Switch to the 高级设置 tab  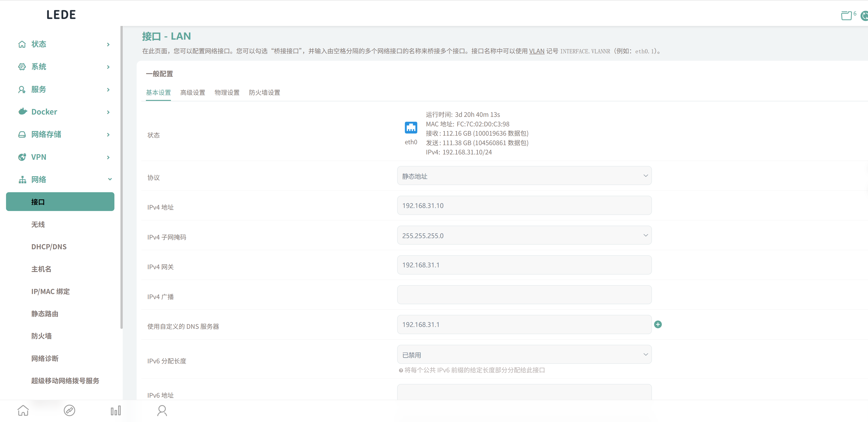pos(192,93)
